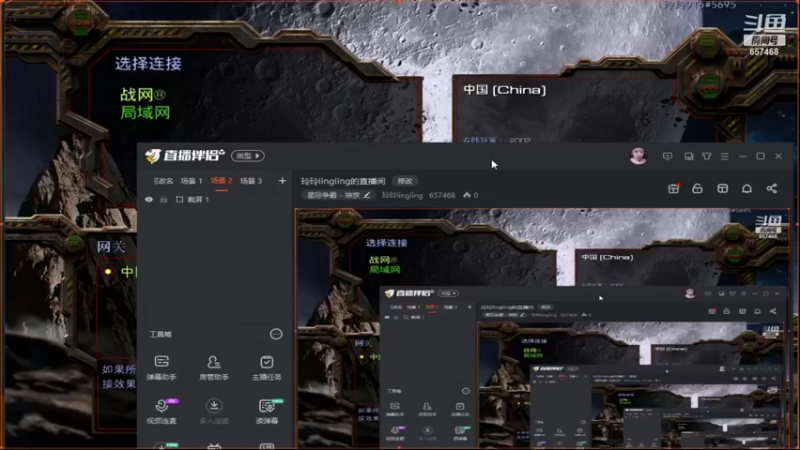This screenshot has width=800, height=450.
Task: Select 局域网 connection in game window
Action: (x=145, y=112)
